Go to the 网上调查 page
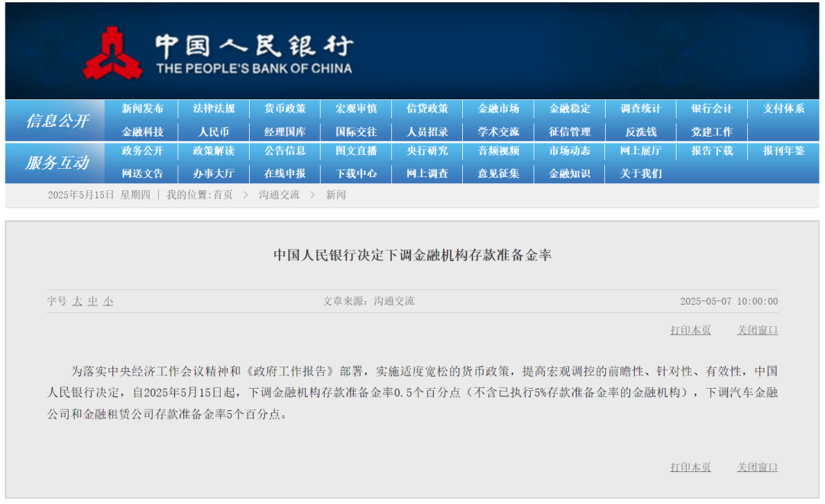This screenshot has height=504, width=825. click(427, 173)
